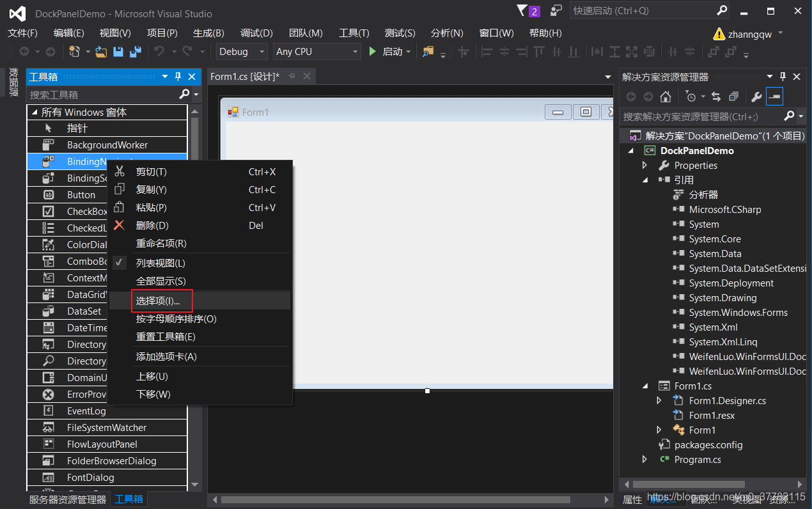Click the Preview Selected Items icon
812x509 pixels.
(x=774, y=97)
